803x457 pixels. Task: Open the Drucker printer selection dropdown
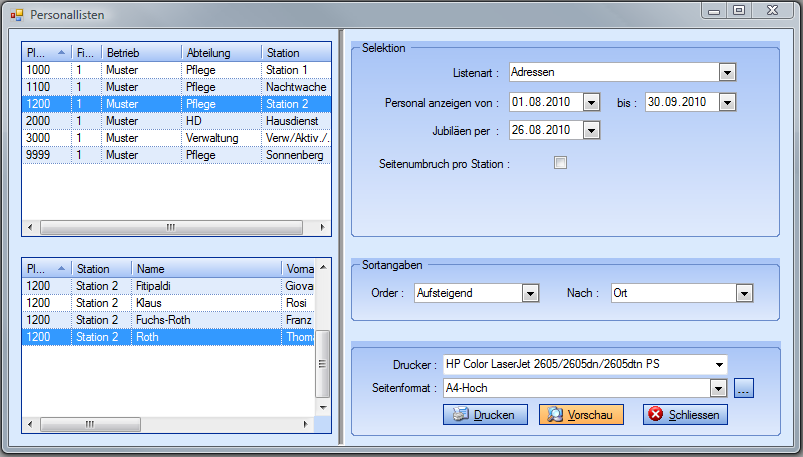[718, 364]
